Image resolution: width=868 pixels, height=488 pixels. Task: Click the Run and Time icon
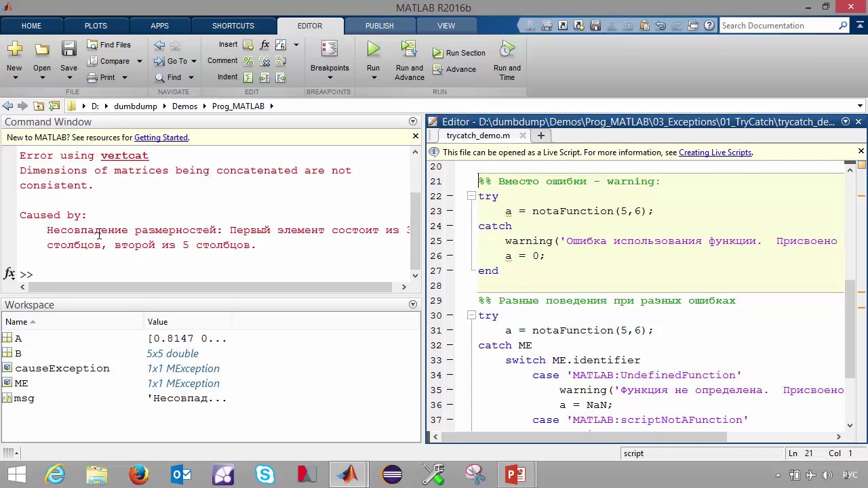(507, 49)
